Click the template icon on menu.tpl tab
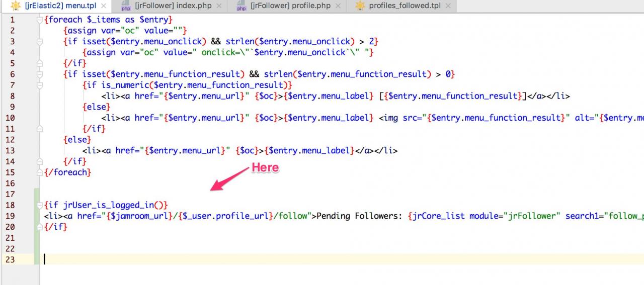Image resolution: width=644 pixels, height=285 pixels. (x=16, y=6)
